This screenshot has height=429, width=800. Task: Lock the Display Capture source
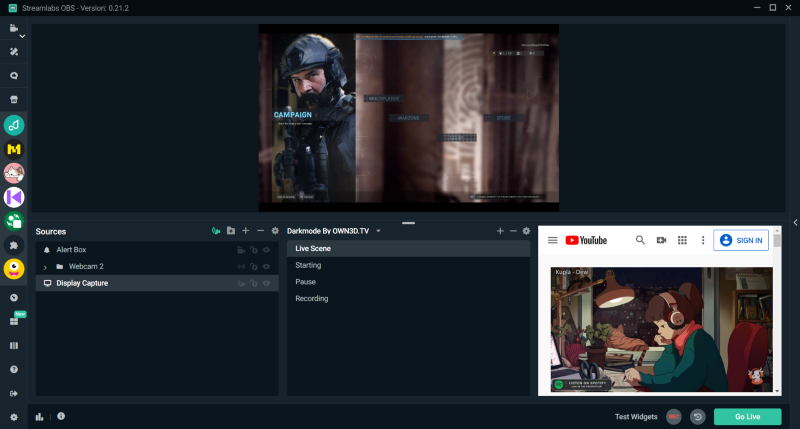254,283
